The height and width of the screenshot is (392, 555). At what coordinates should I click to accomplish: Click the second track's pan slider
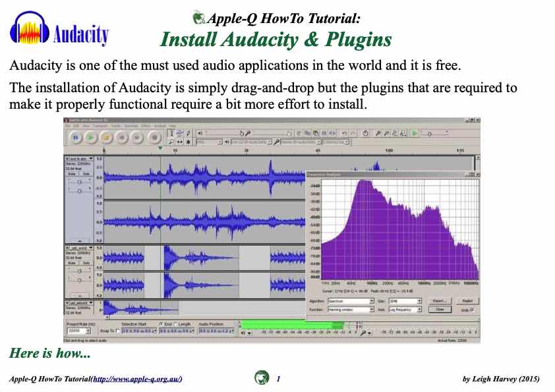[x=79, y=281]
